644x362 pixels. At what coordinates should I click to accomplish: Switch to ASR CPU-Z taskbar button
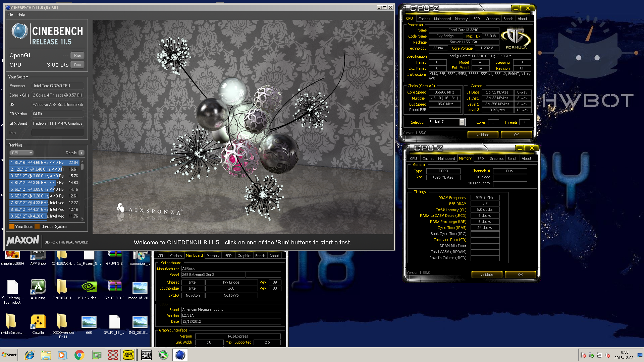(x=128, y=355)
